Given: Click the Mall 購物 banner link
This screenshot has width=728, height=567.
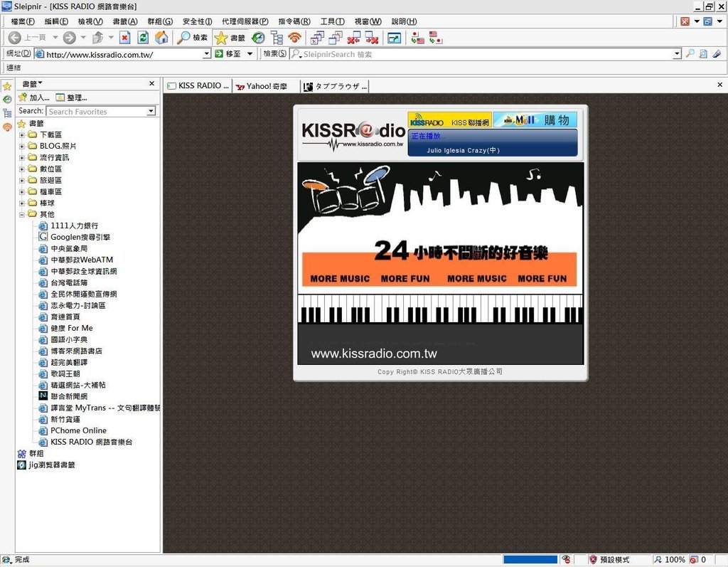Looking at the screenshot, I should [x=535, y=120].
